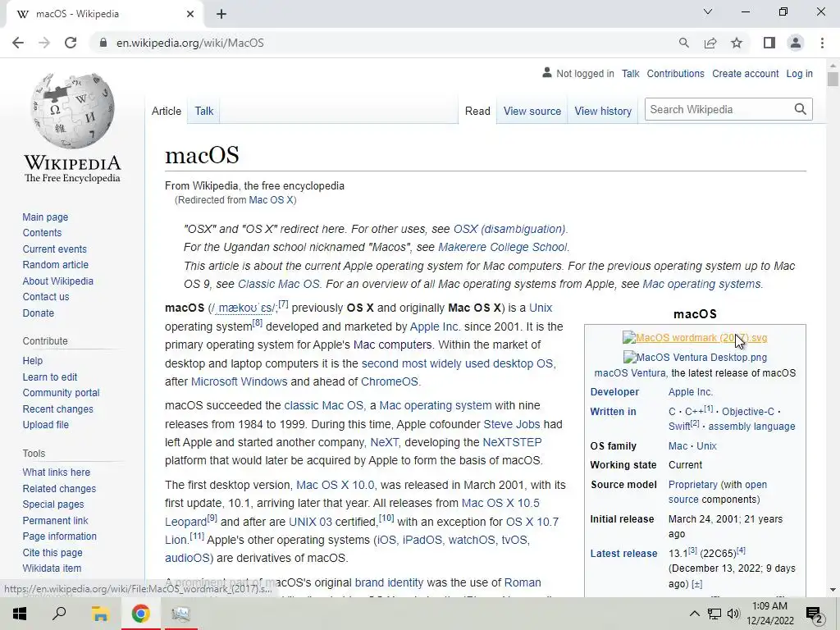Open the browser side panel icon
The height and width of the screenshot is (630, 840).
pyautogui.click(x=769, y=43)
